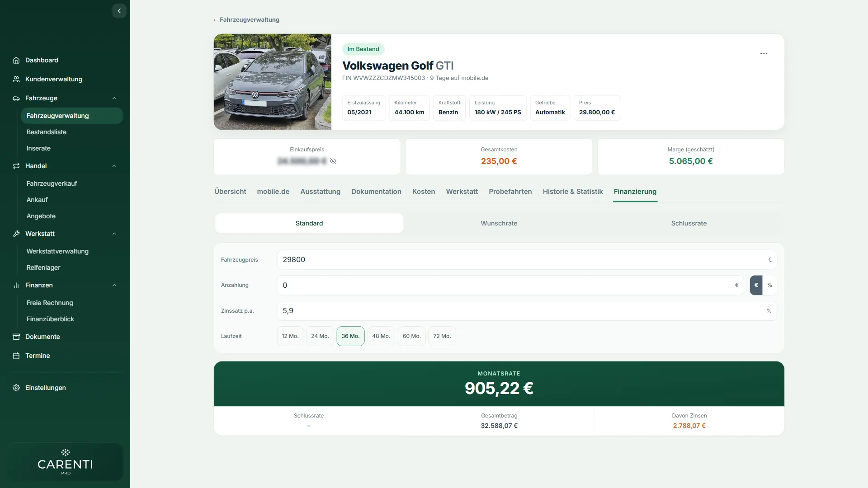The image size is (868, 488).
Task: Open the Übersicht tab
Action: pos(230,192)
